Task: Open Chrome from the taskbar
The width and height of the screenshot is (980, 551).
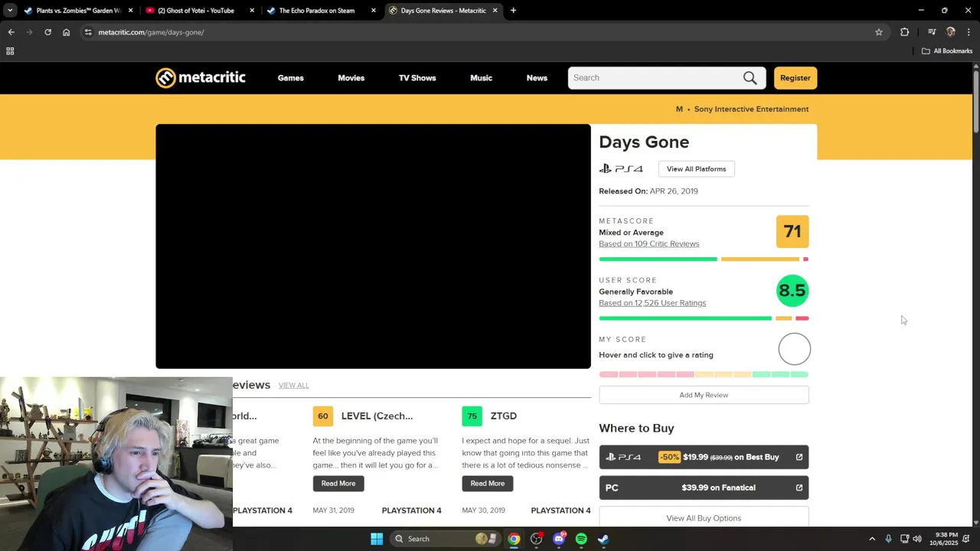Action: click(514, 539)
